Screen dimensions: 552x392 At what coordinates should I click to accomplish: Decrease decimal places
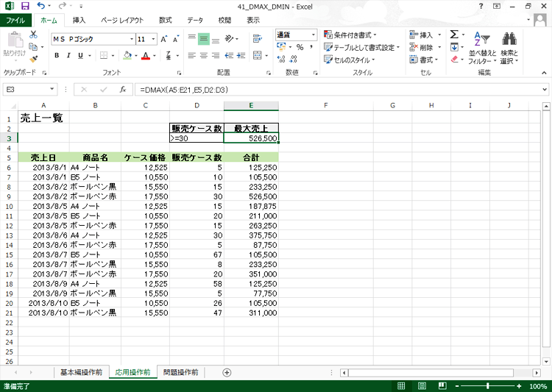point(293,59)
